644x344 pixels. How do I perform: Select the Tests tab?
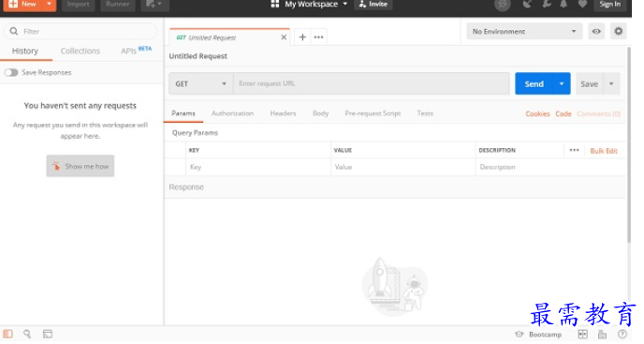tap(425, 113)
